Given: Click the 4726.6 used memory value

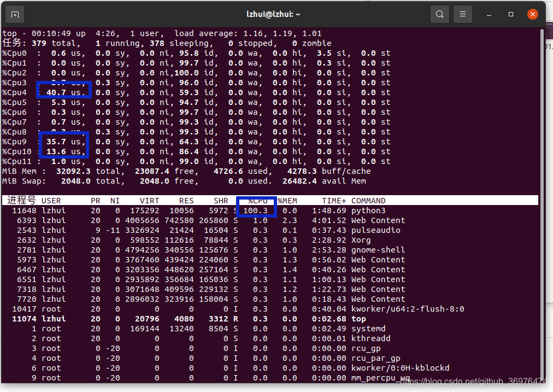Looking at the screenshot, I should pos(228,172).
